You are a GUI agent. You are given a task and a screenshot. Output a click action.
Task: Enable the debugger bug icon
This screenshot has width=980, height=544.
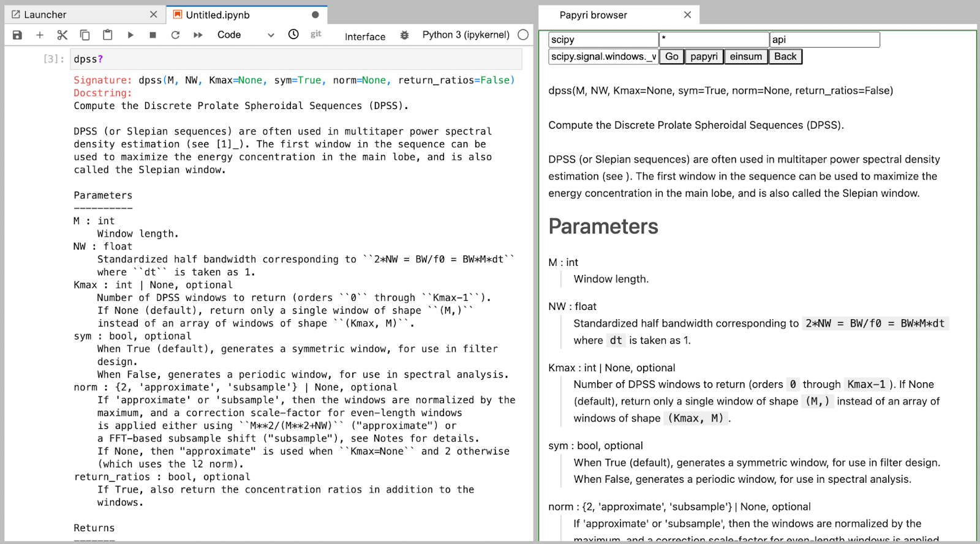[404, 36]
